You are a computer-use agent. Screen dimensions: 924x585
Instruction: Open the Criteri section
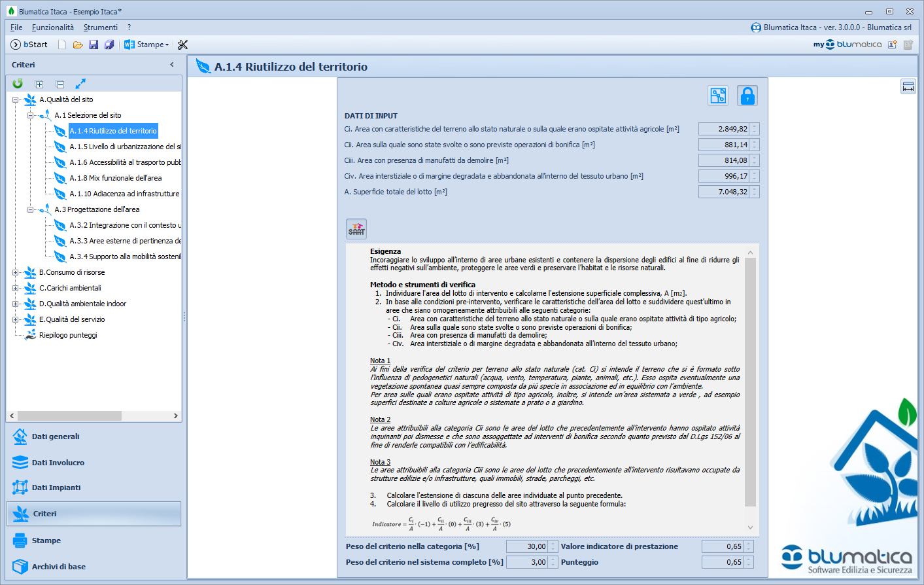[94, 514]
